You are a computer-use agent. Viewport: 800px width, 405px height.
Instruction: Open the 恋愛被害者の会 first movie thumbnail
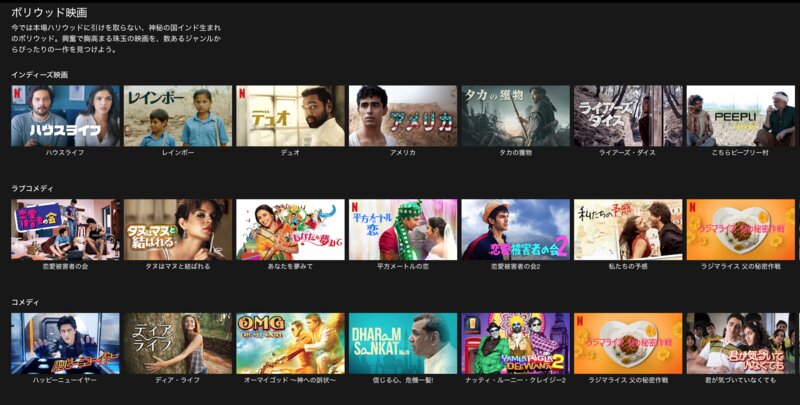(65, 230)
